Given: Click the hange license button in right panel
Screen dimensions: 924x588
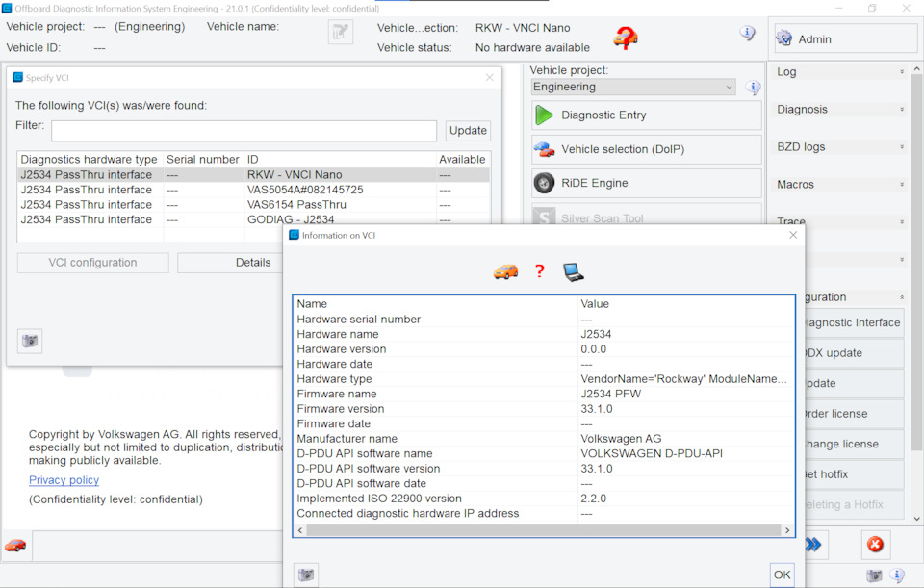Looking at the screenshot, I should (x=854, y=445).
